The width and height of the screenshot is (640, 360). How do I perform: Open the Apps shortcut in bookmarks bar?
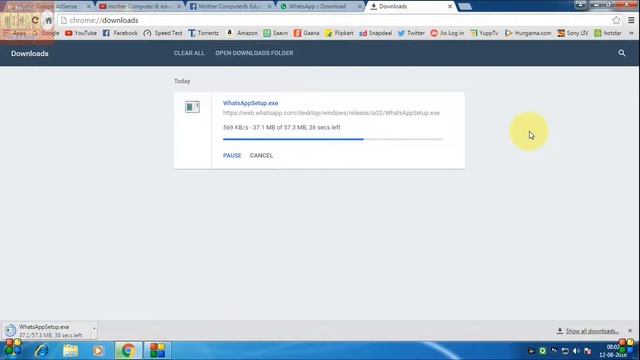click(15, 33)
